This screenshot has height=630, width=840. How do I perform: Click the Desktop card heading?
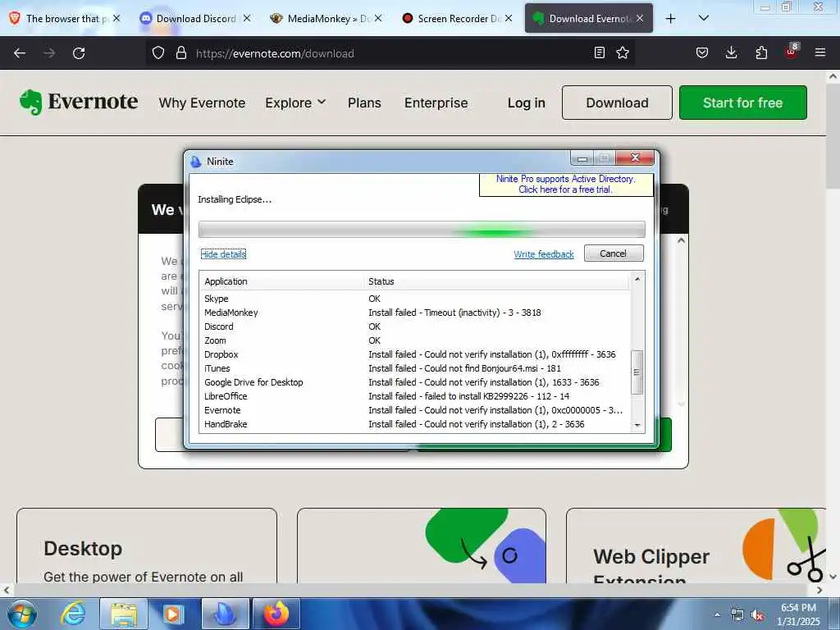83,549
